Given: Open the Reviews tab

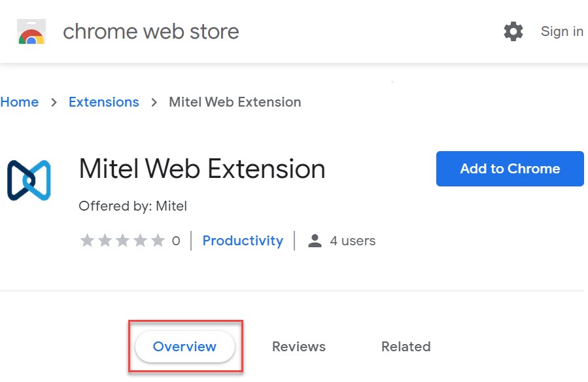Looking at the screenshot, I should (298, 347).
